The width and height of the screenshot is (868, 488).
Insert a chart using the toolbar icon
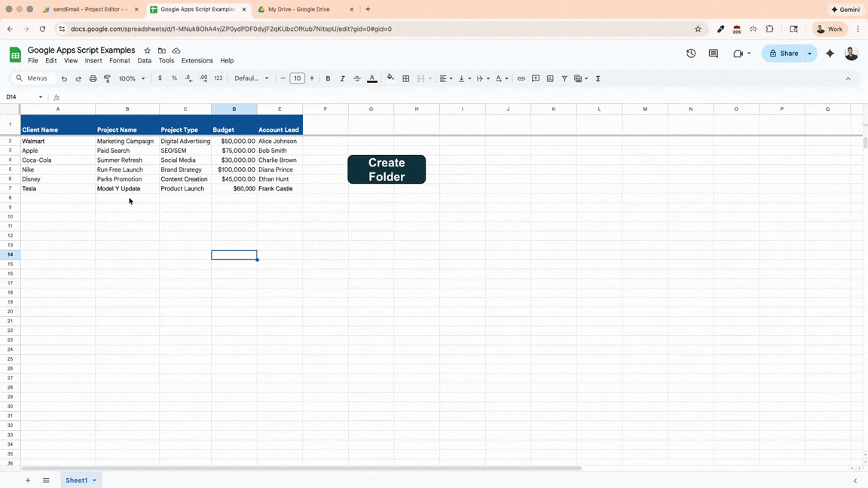click(x=552, y=78)
